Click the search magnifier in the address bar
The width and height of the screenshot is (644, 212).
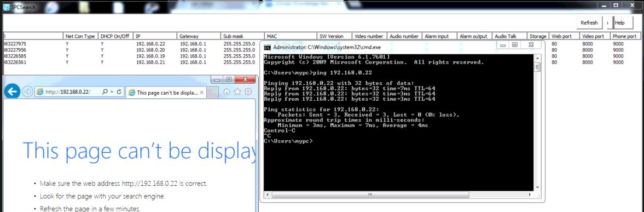tap(105, 92)
